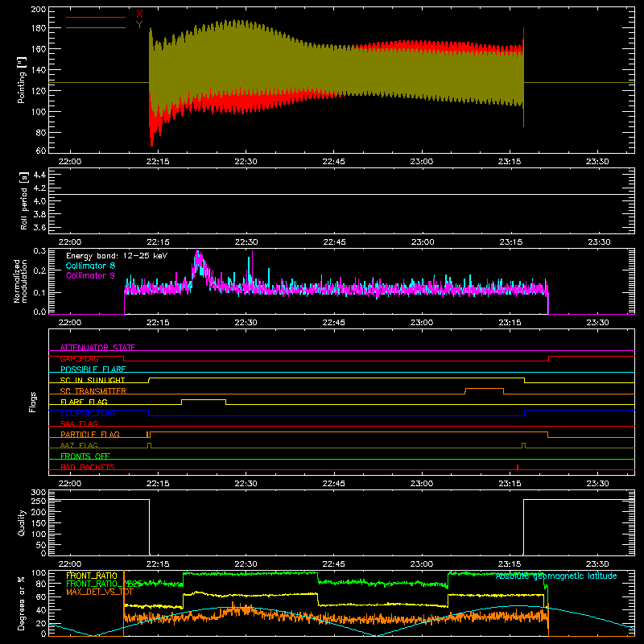
Task: Click the 'Collimator 9' legend label
Action: 90,275
